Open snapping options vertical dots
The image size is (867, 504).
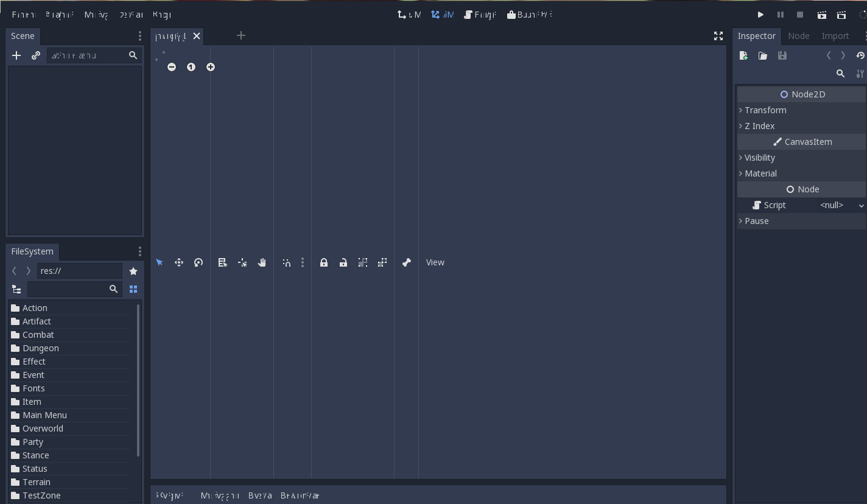click(303, 262)
